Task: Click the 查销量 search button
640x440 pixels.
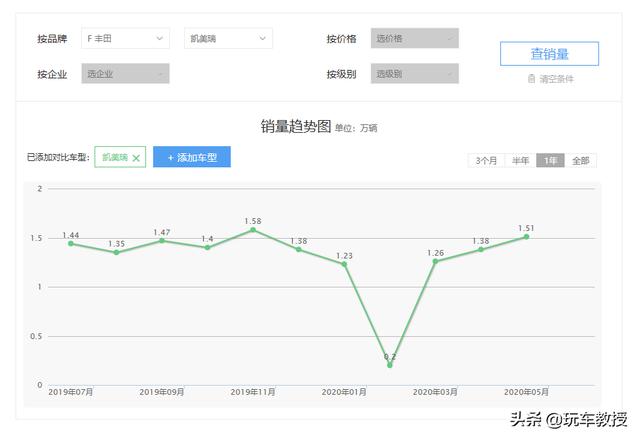Action: (549, 54)
